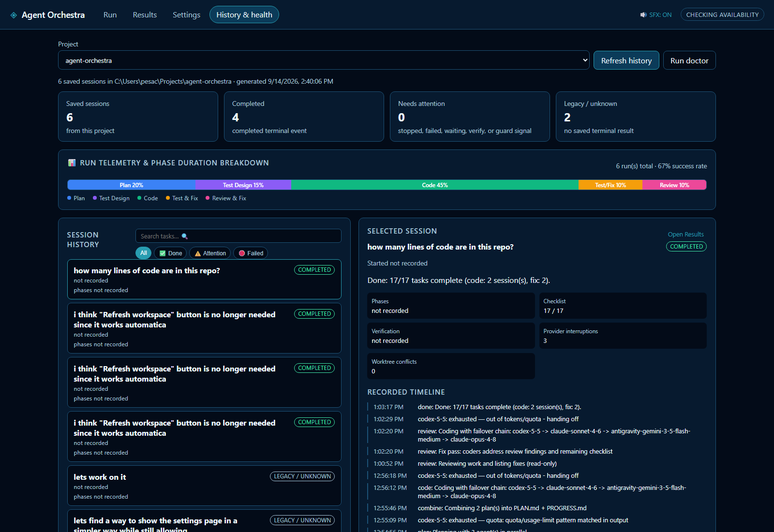Click the bar chart icon beside Run Telemetry

(x=72, y=163)
